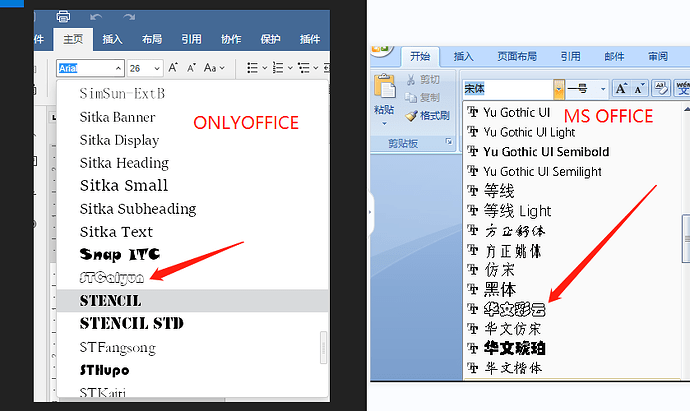This screenshot has width=690, height=411.
Task: Open the 插入 tab in ONLYOFFICE
Action: pos(112,39)
